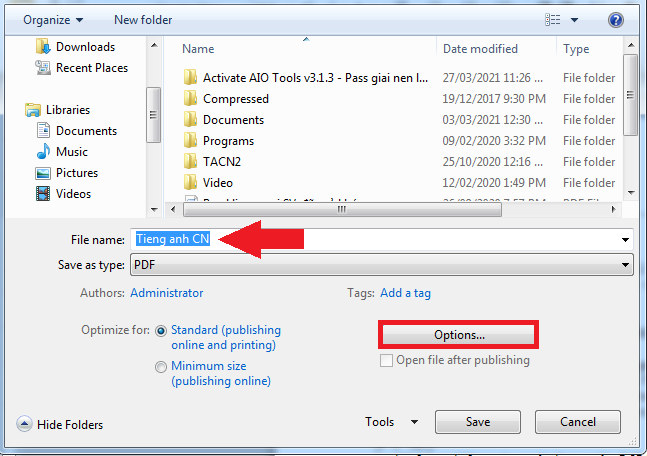Click the Libraries icon in navigation pane
Screen dimensions: 647x456
[33, 110]
